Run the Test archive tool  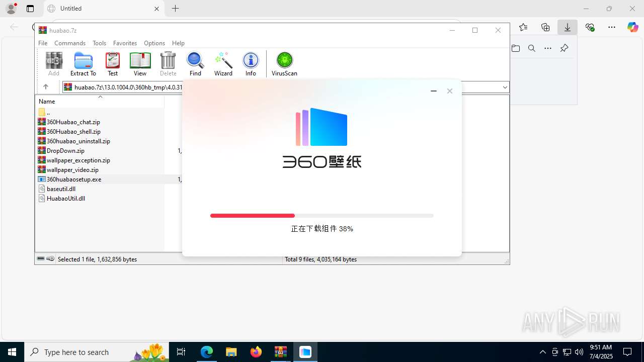(113, 64)
